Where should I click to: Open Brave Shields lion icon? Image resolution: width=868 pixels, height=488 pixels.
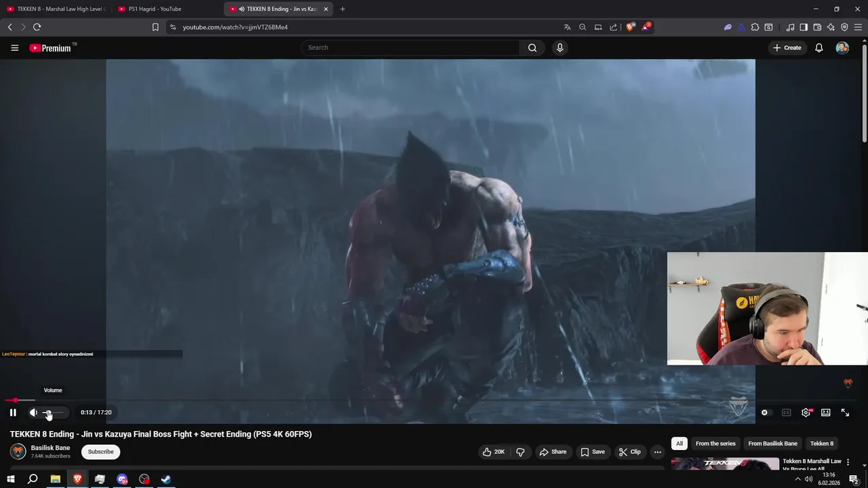(x=630, y=27)
